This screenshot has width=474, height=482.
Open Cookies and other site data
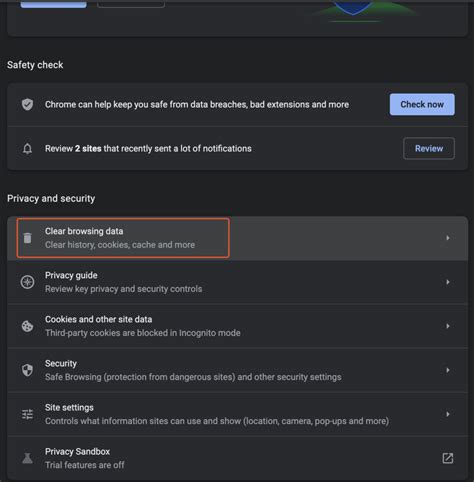coord(237,326)
